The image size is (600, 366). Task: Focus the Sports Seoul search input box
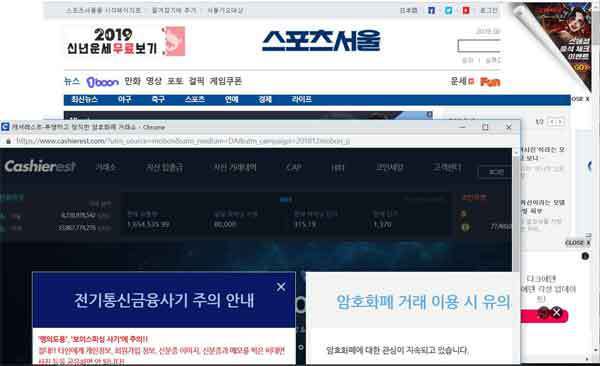479,46
